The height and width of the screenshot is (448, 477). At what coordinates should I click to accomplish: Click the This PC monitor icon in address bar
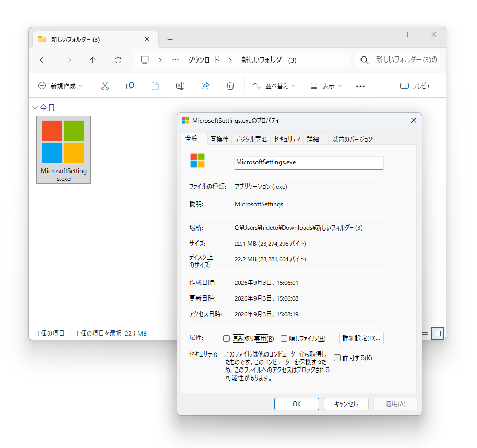click(145, 60)
